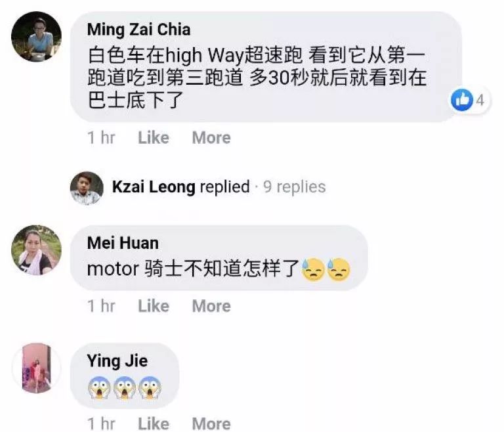Open Mei Huan's profile picture

[36, 250]
